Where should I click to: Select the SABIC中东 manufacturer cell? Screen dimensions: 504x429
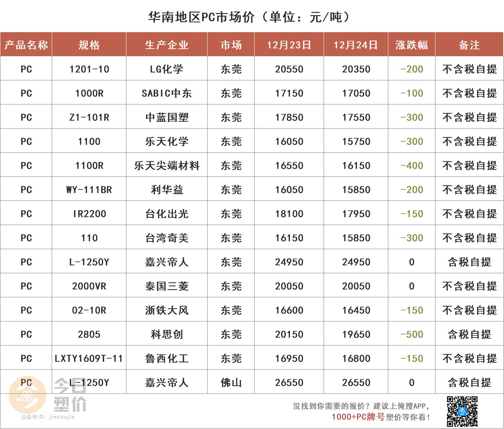(167, 93)
